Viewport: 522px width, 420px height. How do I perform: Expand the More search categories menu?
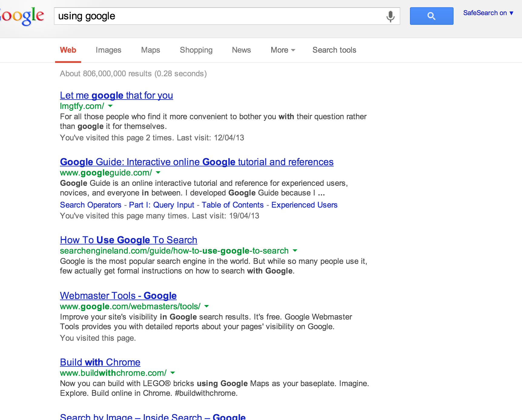click(283, 50)
